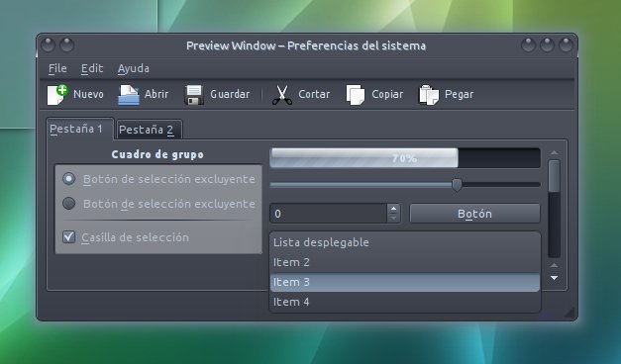Choose Item 4 in the dropdown list
This screenshot has height=364, width=621.
pos(405,302)
